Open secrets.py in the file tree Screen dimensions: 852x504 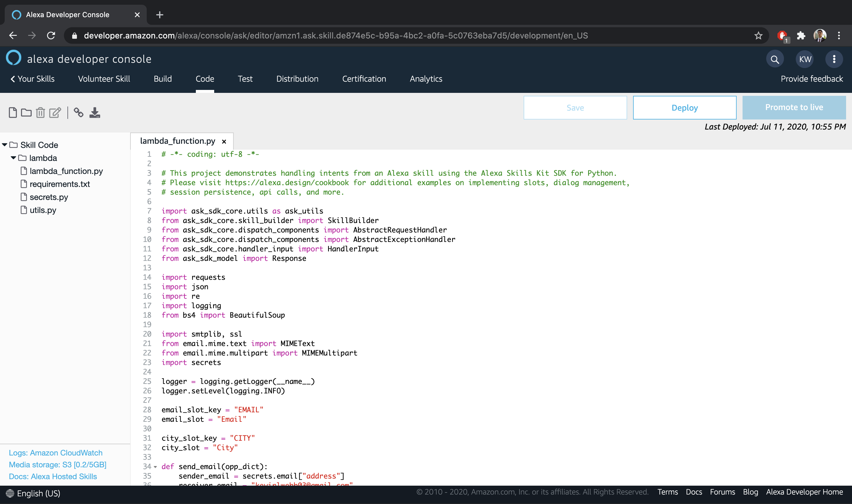[49, 197]
